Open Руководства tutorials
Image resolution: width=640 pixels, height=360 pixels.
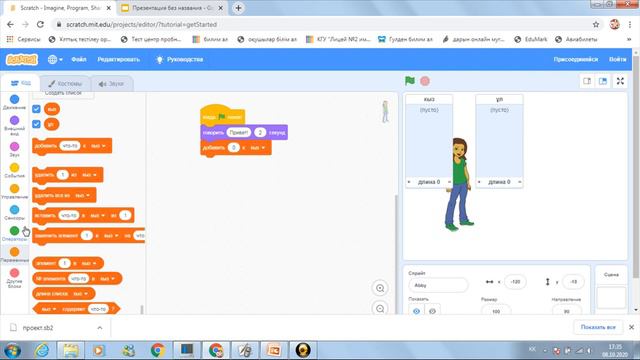point(180,60)
